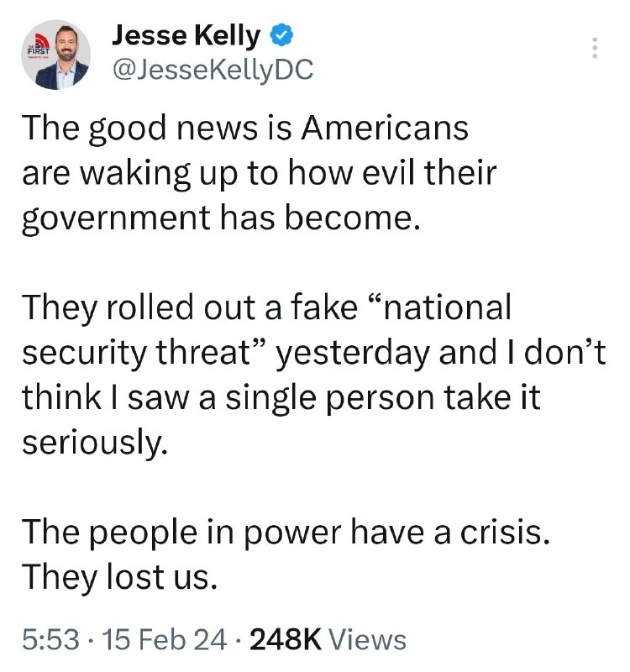Screen dimensions: 630x672
Task: Click the blue verified checkmark badge
Action: [281, 36]
